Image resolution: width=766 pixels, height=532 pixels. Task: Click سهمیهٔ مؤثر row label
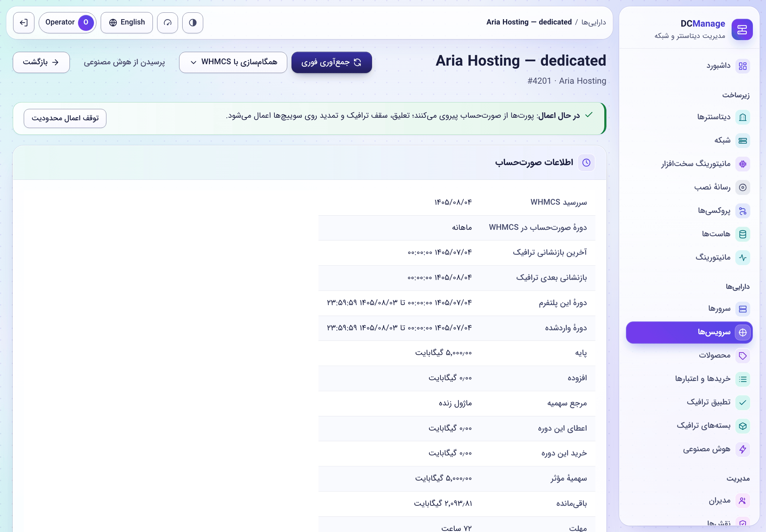coord(568,478)
